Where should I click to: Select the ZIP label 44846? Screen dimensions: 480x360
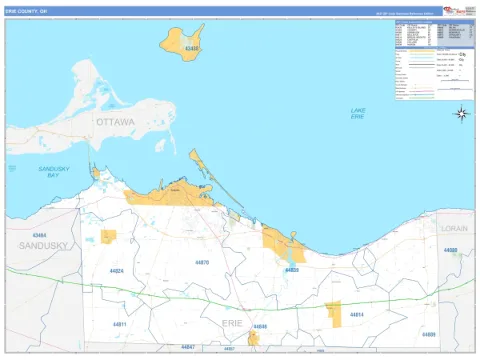click(x=260, y=327)
